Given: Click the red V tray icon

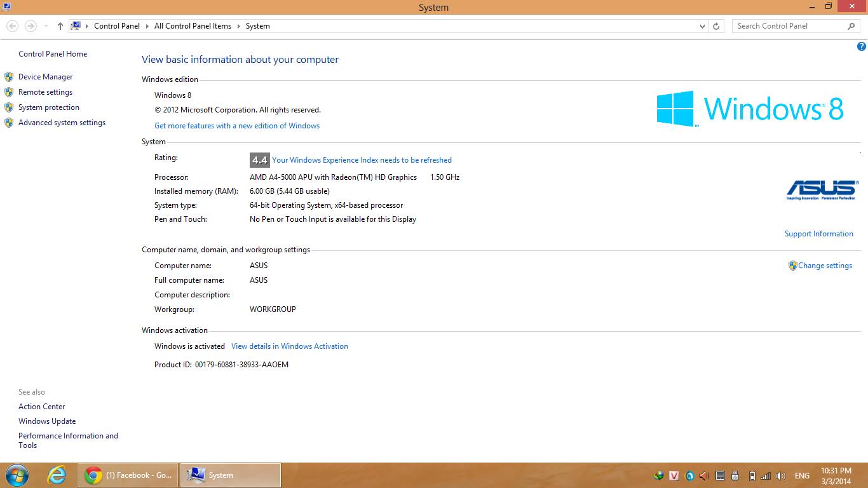Looking at the screenshot, I should click(x=674, y=475).
